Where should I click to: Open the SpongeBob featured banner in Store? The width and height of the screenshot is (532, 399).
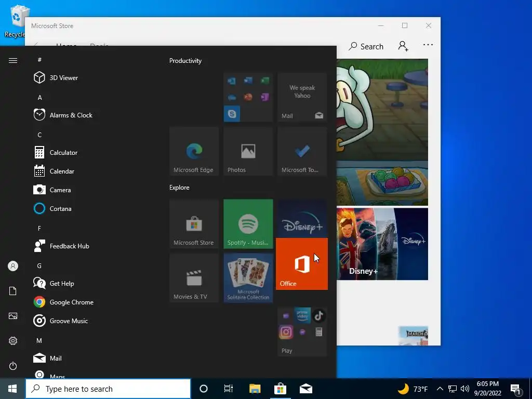[x=382, y=132]
